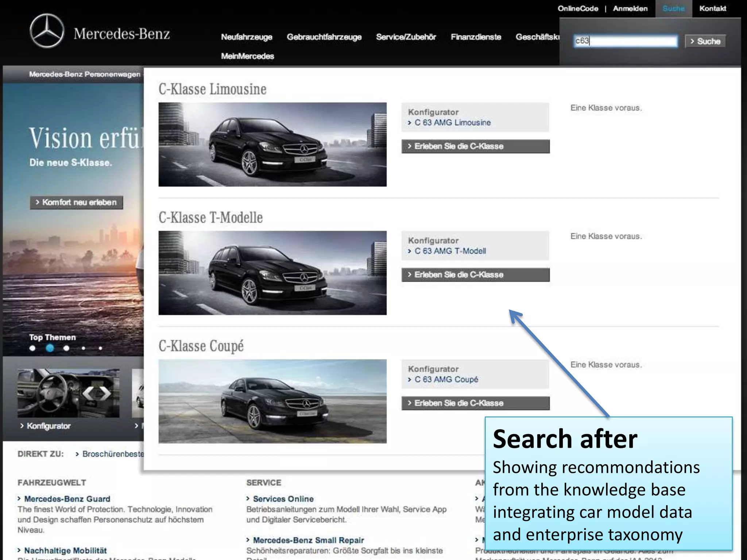Open the Gebrauchtfahrzeuge menu

tap(324, 37)
